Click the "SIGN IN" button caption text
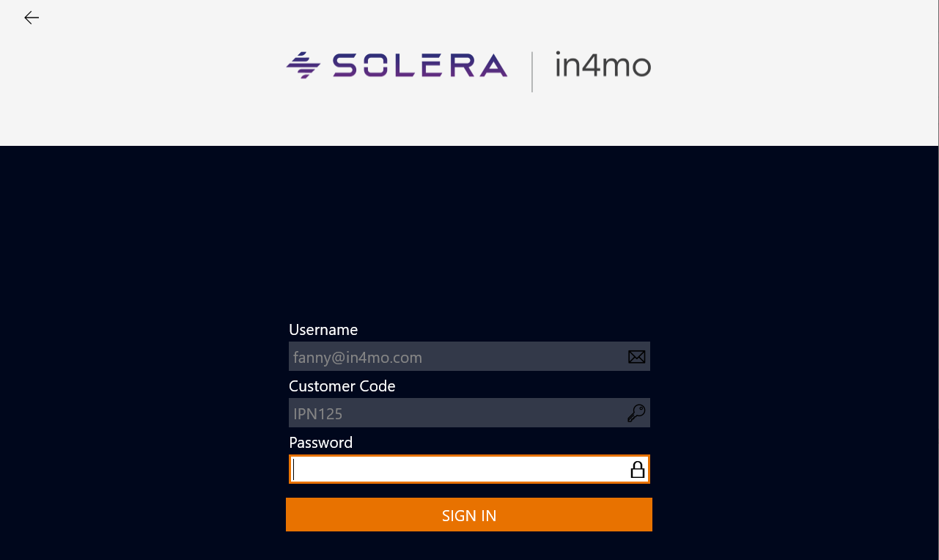This screenshot has width=939, height=560. click(x=469, y=516)
